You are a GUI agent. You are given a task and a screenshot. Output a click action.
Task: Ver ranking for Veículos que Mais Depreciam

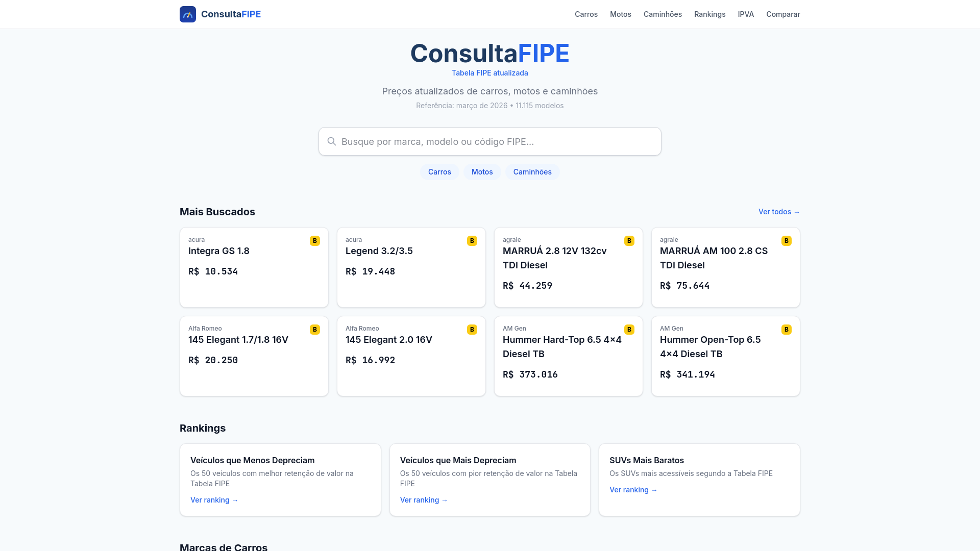coord(424,500)
